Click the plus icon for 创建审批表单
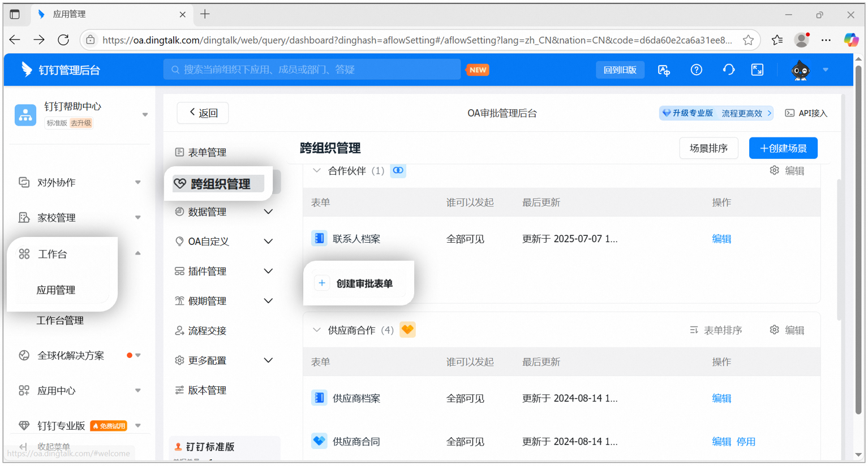Screen dimensions: 868x466 point(322,283)
